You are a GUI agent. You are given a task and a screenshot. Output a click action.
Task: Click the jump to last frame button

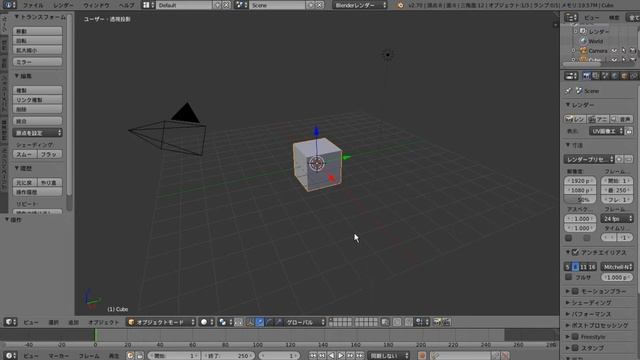359,356
